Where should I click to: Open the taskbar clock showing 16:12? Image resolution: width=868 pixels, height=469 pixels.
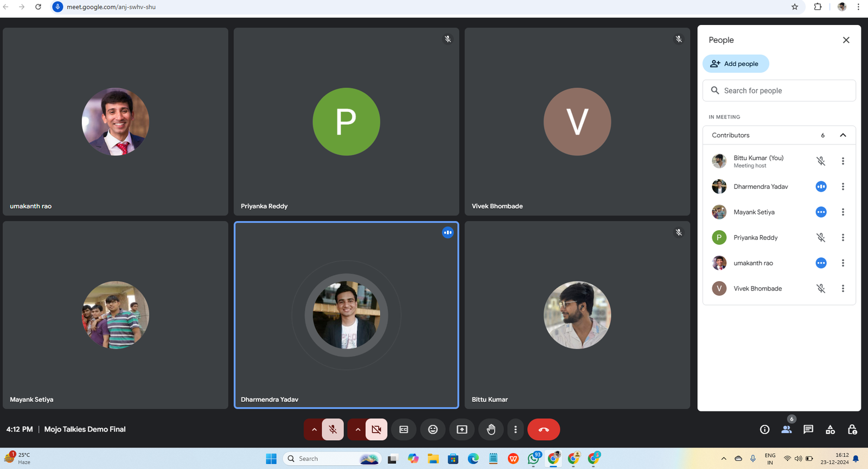tap(834, 459)
